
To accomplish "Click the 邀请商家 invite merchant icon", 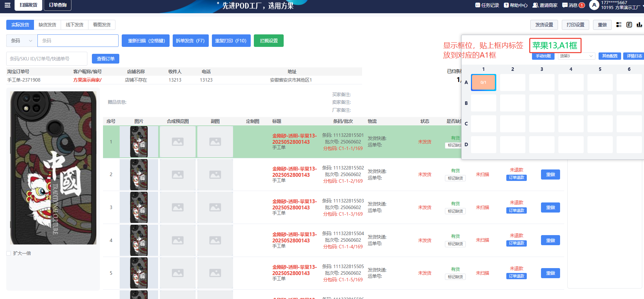I will (x=535, y=5).
